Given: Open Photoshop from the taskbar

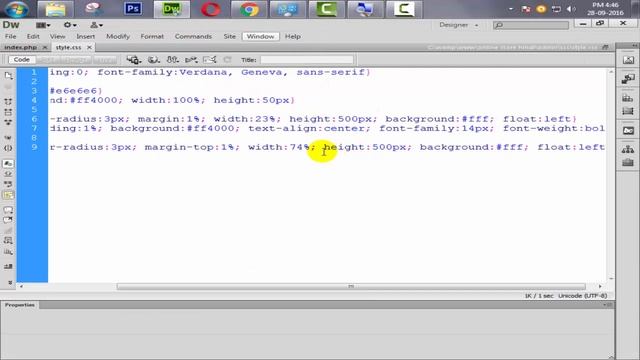Looking at the screenshot, I should point(133,9).
